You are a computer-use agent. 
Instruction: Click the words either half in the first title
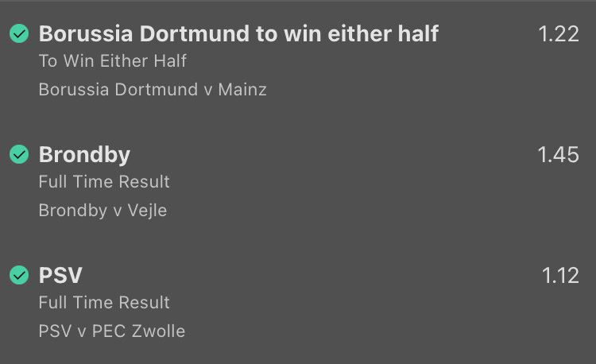point(383,33)
